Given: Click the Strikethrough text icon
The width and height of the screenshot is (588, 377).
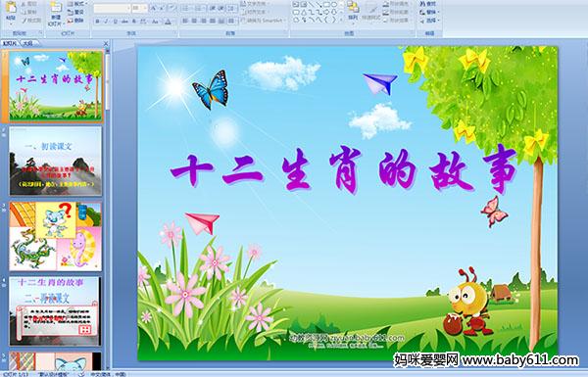Looking at the screenshot, I should click(124, 22).
